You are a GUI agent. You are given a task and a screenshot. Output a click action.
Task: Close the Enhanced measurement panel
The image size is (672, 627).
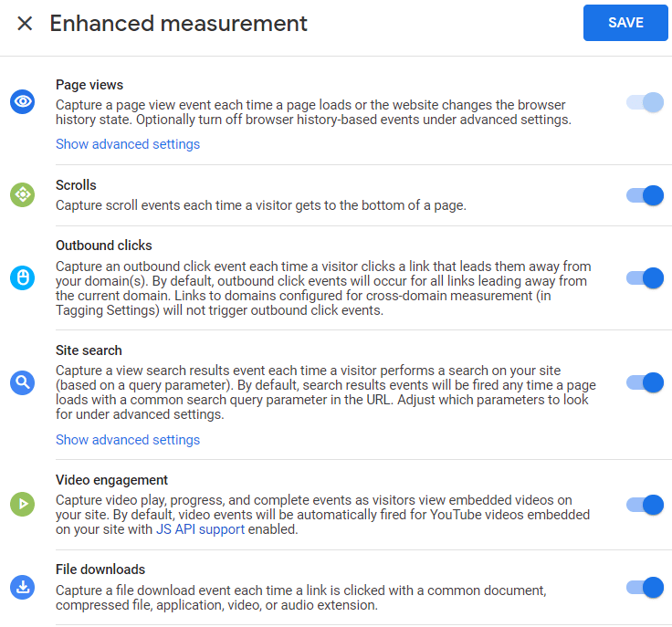(x=25, y=23)
